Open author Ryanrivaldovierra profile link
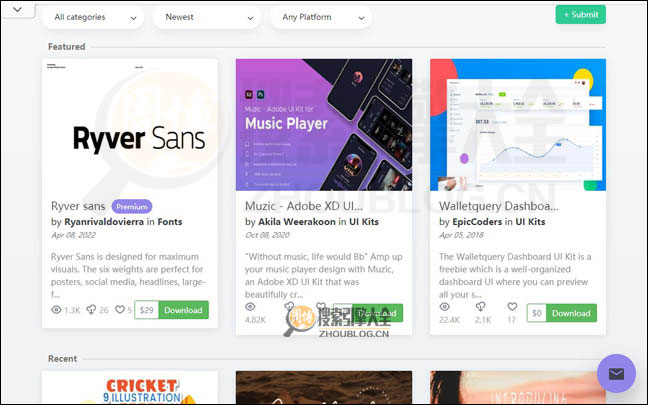Viewport: 648px width, 405px height. pos(104,222)
